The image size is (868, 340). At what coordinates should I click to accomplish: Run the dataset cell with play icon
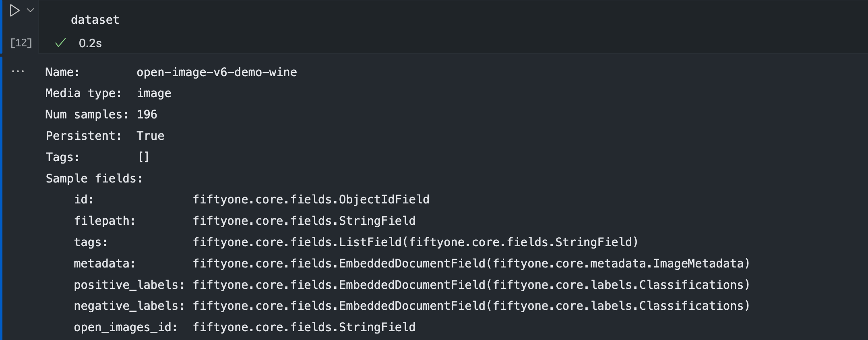tap(14, 11)
